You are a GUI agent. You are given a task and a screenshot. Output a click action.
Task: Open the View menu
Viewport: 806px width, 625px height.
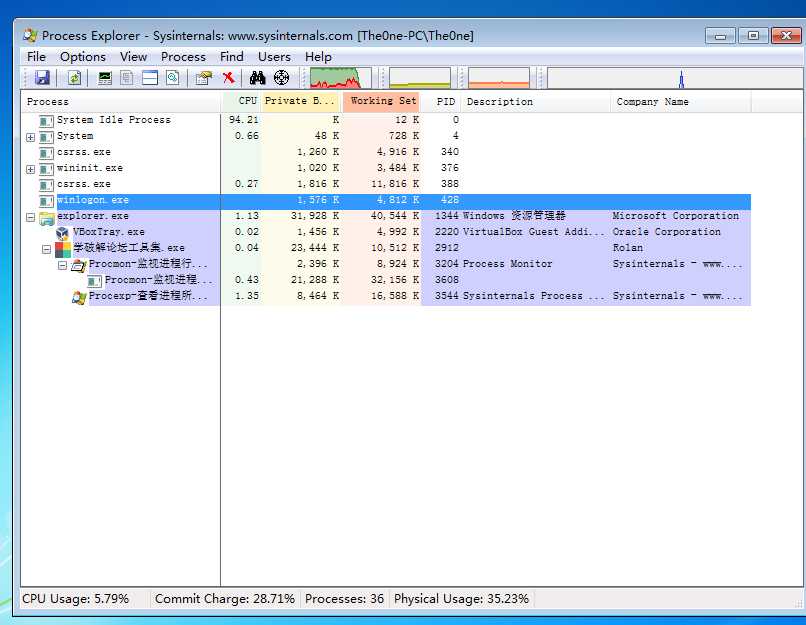click(133, 57)
